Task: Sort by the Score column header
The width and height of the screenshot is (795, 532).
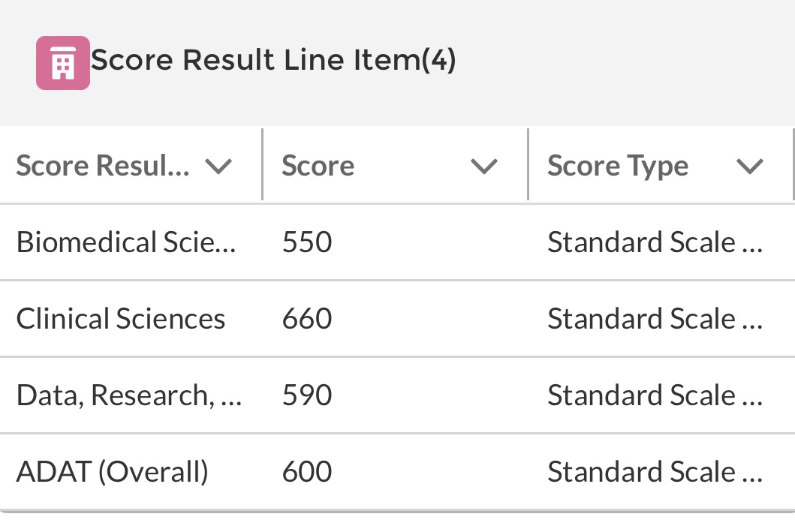Action: click(318, 166)
